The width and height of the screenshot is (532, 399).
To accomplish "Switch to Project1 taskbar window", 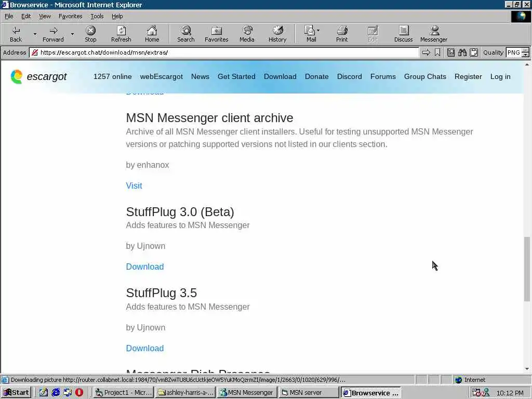I will tap(124, 393).
